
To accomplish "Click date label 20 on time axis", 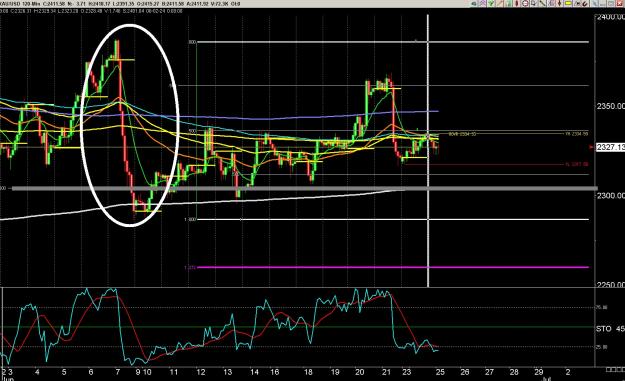I will coord(360,372).
